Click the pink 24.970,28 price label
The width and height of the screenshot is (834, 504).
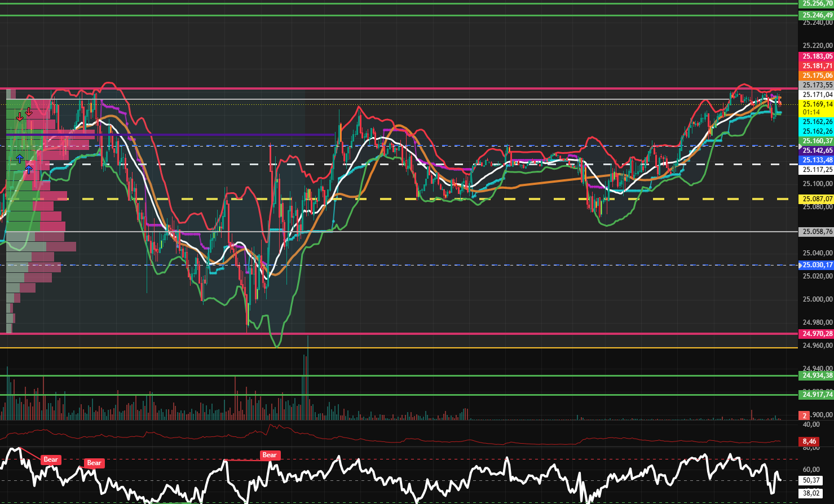(817, 334)
